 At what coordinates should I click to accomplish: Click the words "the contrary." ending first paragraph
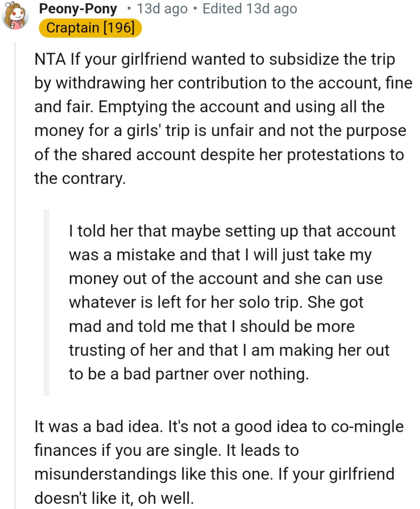click(x=80, y=179)
